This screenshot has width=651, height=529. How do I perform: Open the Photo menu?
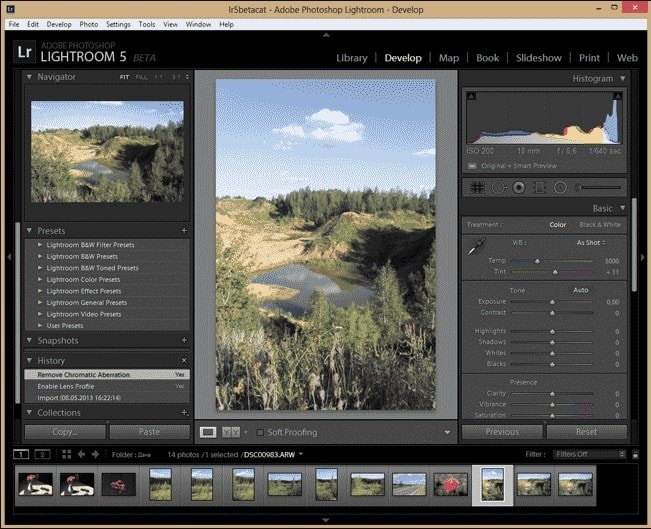(88, 23)
